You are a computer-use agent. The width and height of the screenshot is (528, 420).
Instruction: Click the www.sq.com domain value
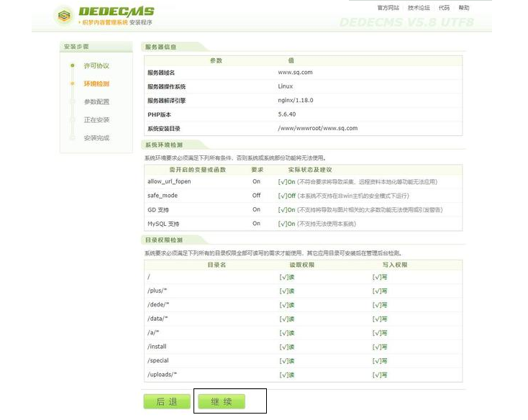pos(296,73)
